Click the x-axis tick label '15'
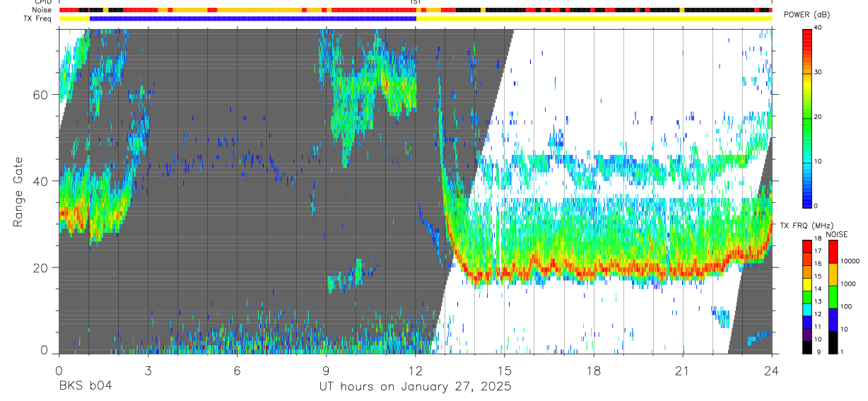Screen dimensions: 868x401 pos(505,371)
